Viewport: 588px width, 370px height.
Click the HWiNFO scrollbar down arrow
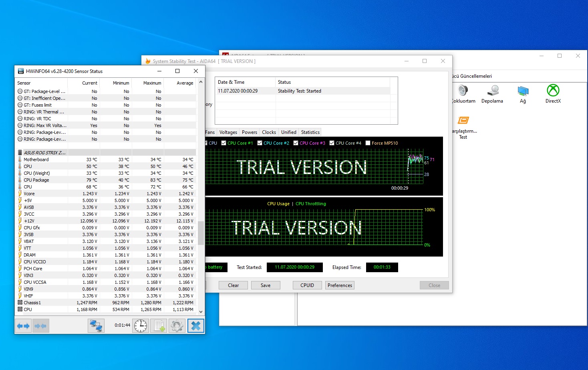pos(201,311)
